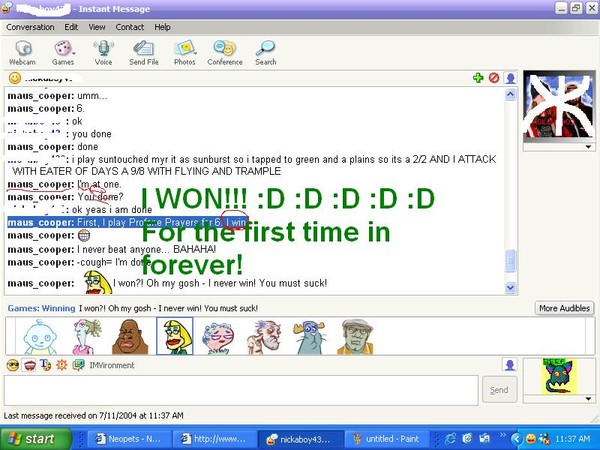Block contact with red ignore icon
Screen dimensions: 600x450
point(493,78)
